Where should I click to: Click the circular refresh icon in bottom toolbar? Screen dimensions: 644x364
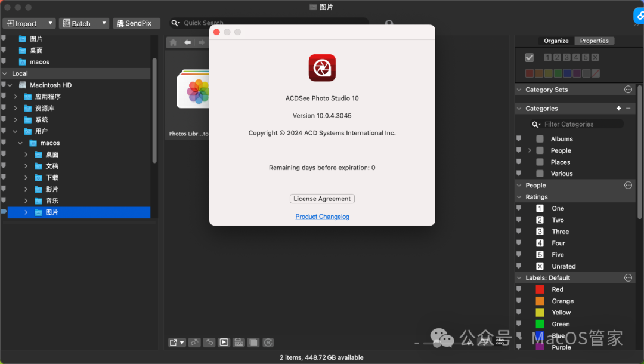[x=268, y=343]
